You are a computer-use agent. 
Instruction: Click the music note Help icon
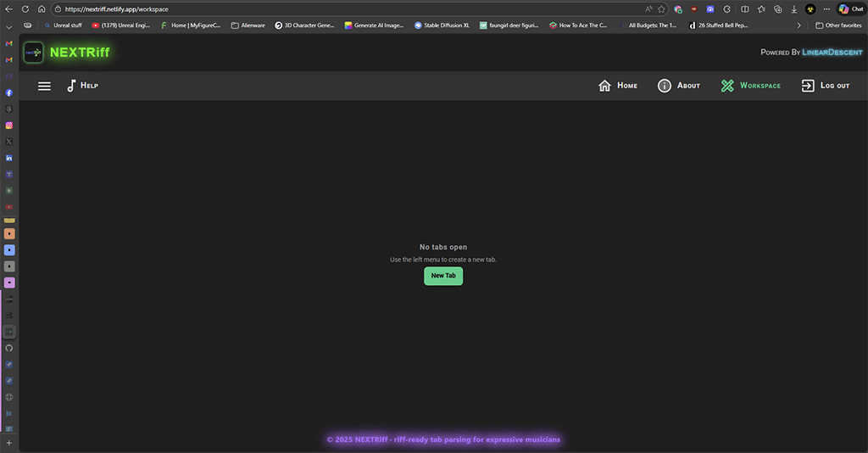[71, 86]
